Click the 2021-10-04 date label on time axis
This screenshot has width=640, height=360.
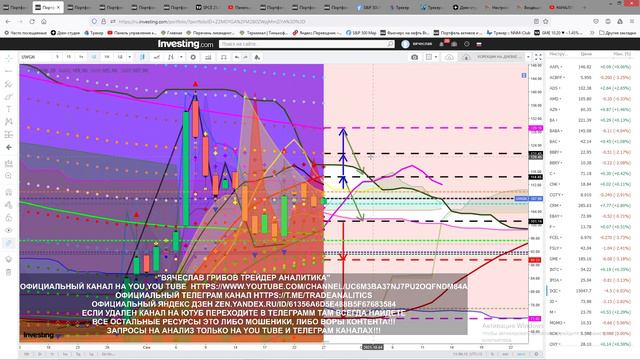[373, 347]
